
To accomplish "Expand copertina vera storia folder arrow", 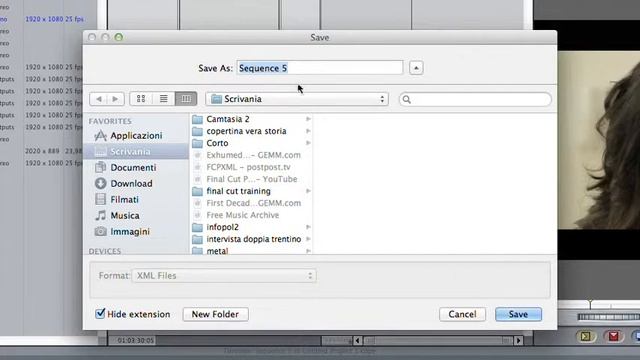I will click(x=308, y=131).
